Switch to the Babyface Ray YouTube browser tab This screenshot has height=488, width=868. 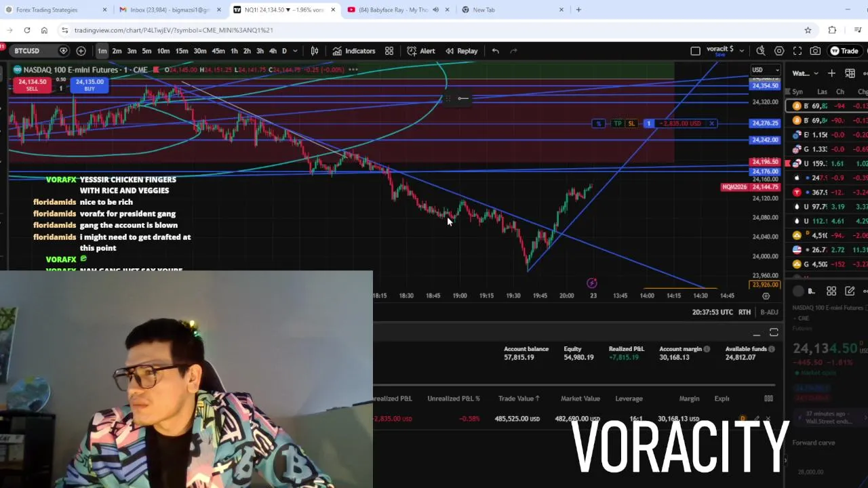pos(397,9)
